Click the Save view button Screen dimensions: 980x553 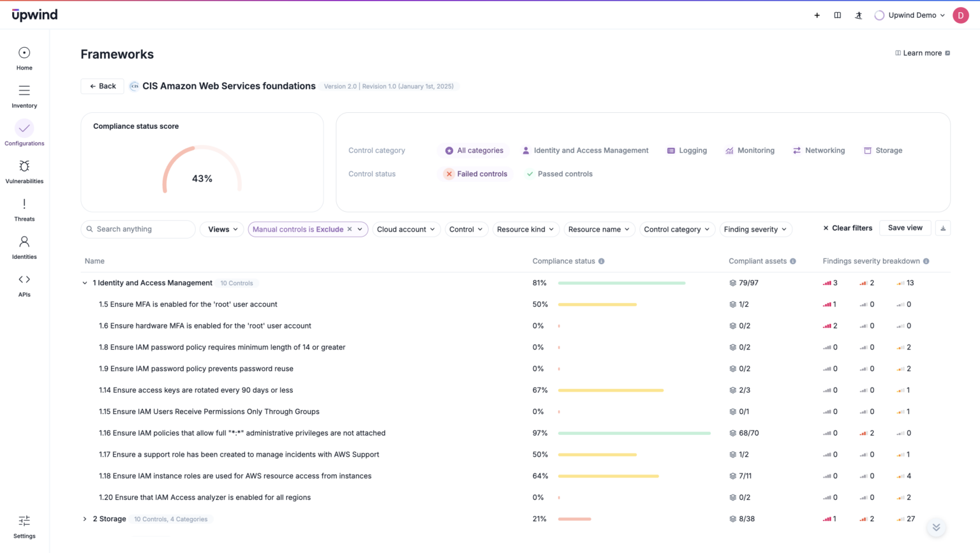tap(905, 228)
